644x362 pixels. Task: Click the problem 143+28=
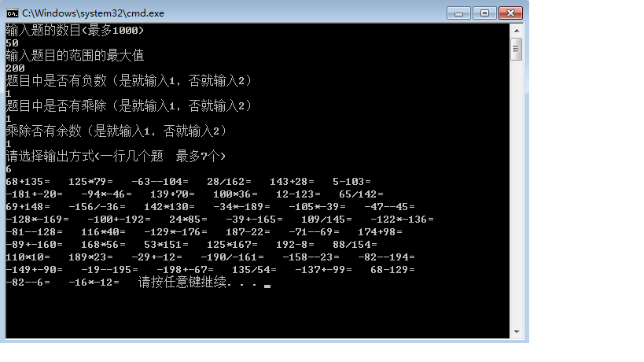pyautogui.click(x=292, y=182)
